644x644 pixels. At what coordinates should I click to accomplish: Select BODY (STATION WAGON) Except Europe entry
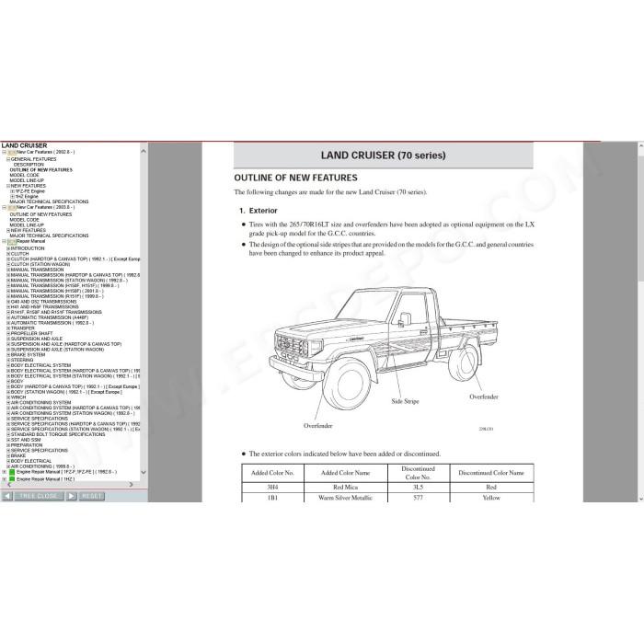66,393
